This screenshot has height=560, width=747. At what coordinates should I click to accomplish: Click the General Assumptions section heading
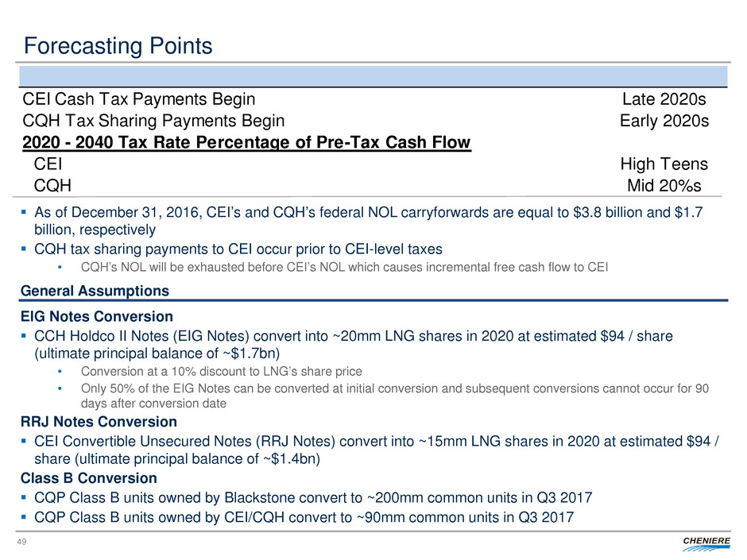pos(94,291)
